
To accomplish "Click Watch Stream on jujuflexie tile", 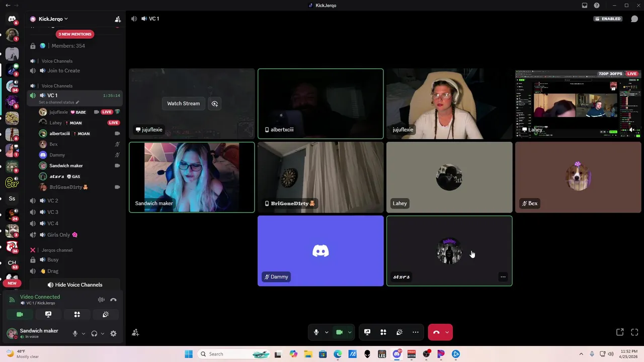I will click(183, 104).
